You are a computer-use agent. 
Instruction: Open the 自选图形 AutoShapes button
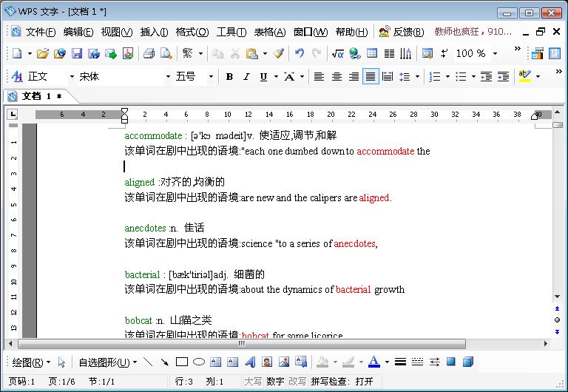tap(107, 362)
